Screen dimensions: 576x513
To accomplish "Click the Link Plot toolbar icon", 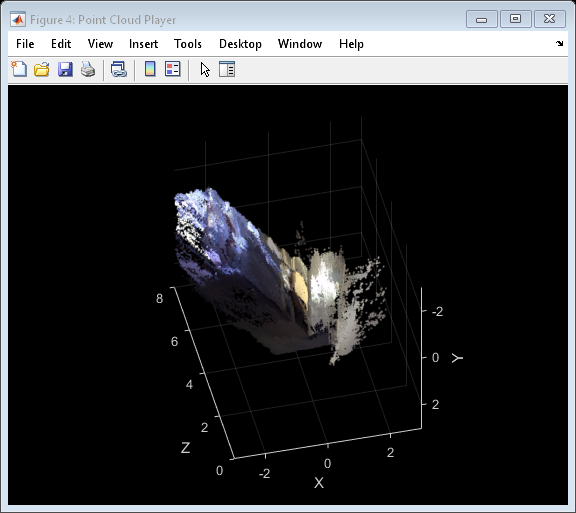I will click(x=119, y=69).
